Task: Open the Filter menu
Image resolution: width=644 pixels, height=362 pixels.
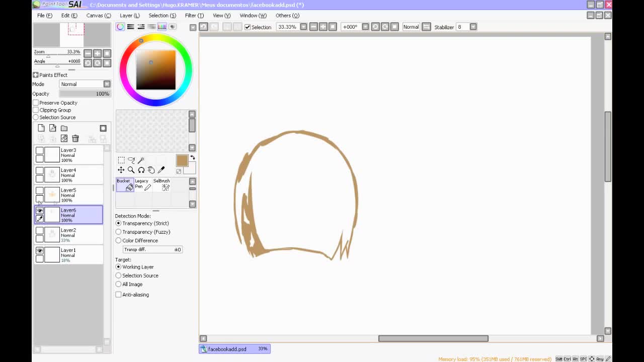Action: pyautogui.click(x=194, y=16)
